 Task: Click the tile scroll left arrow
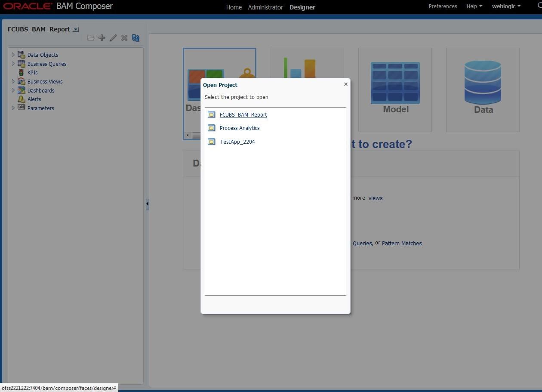click(x=188, y=136)
